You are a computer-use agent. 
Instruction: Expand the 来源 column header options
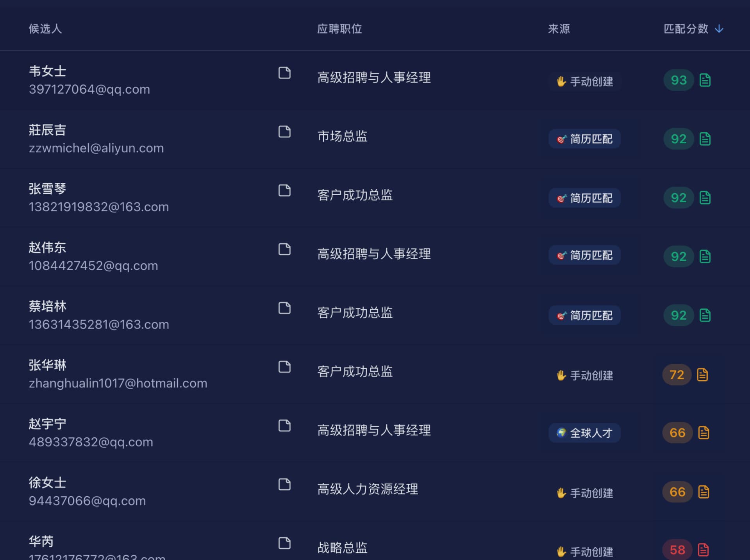tap(558, 29)
